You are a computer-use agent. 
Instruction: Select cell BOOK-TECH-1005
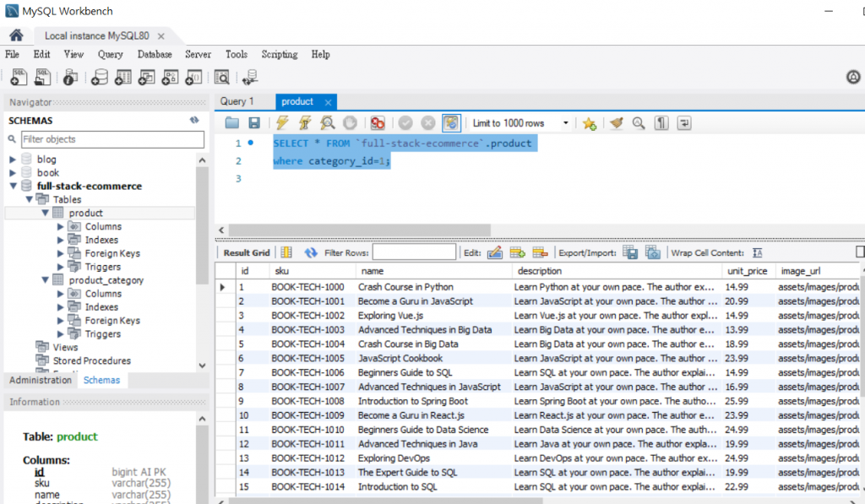[x=307, y=359]
